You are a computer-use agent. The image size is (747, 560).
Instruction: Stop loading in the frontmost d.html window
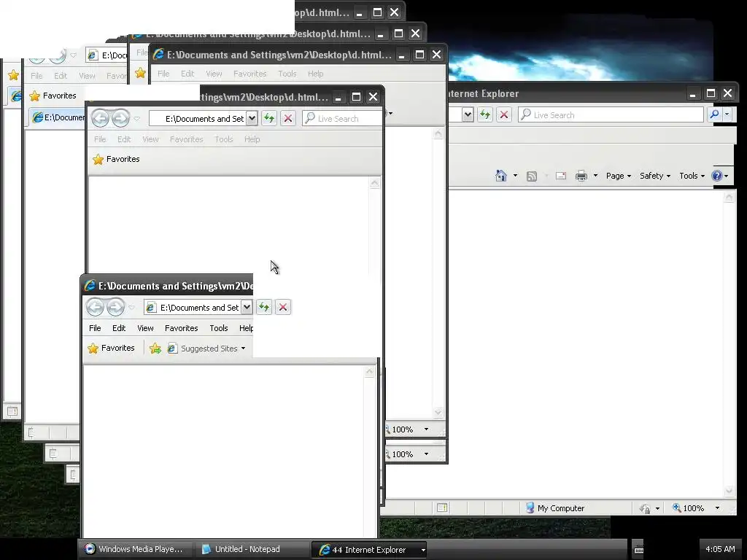283,307
